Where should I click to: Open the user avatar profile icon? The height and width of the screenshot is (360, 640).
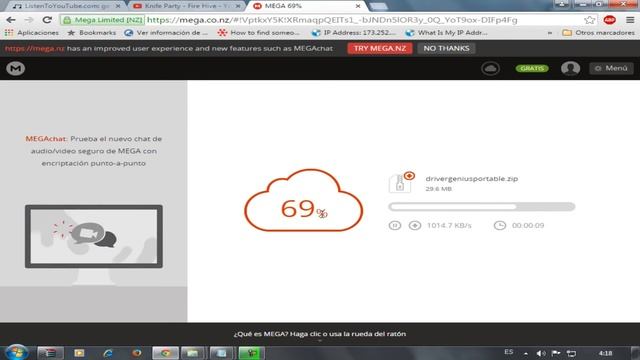click(x=570, y=68)
